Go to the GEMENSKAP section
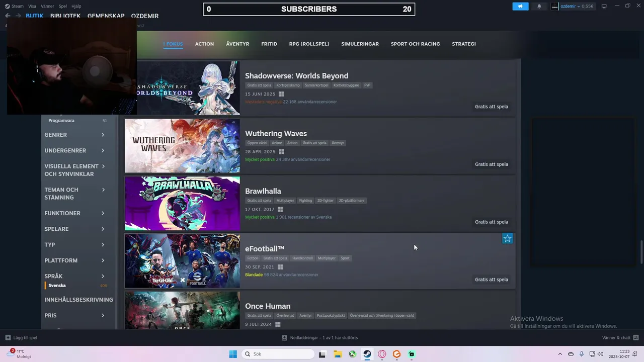 (106, 16)
